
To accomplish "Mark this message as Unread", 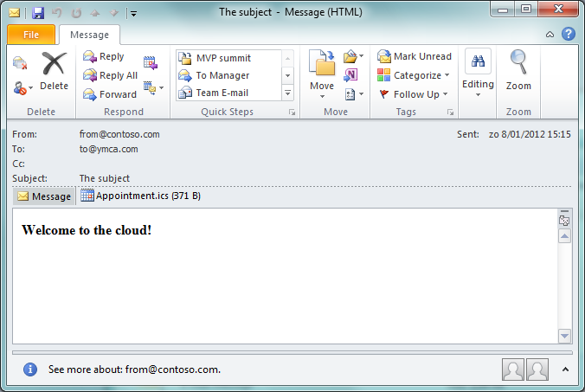I will click(415, 56).
